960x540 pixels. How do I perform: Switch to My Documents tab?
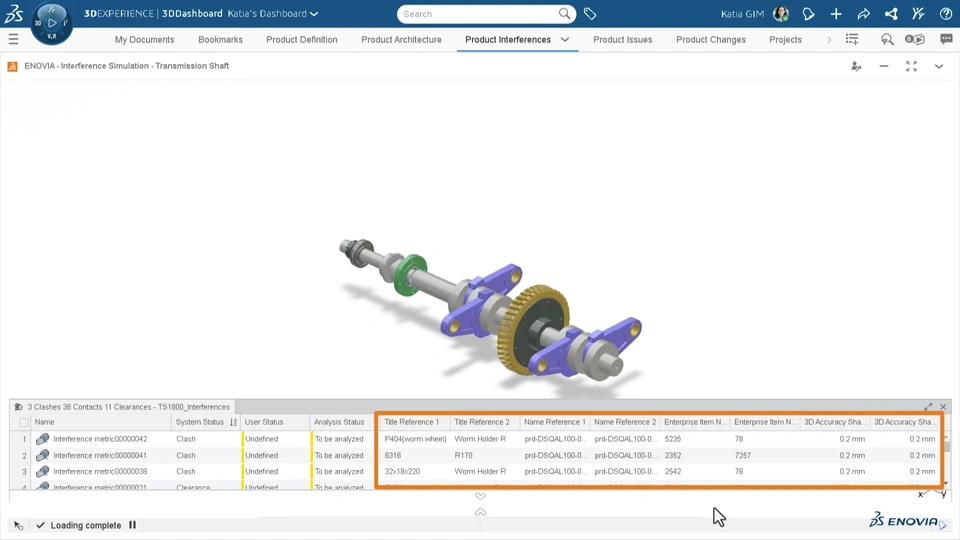click(144, 40)
